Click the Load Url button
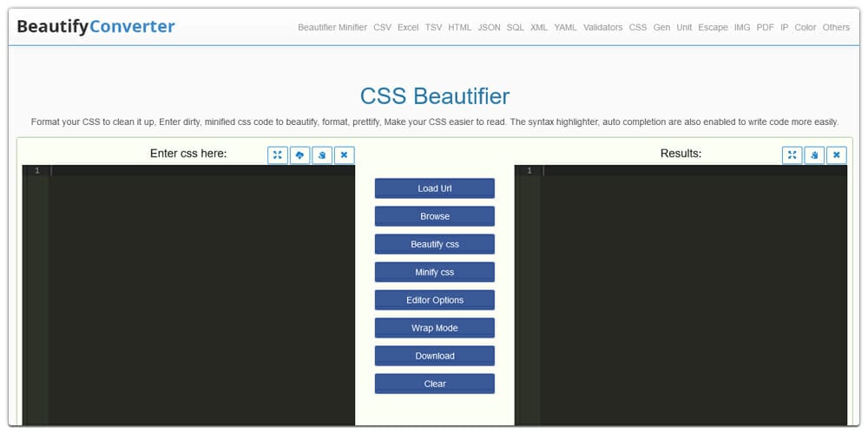The image size is (868, 434). [435, 188]
